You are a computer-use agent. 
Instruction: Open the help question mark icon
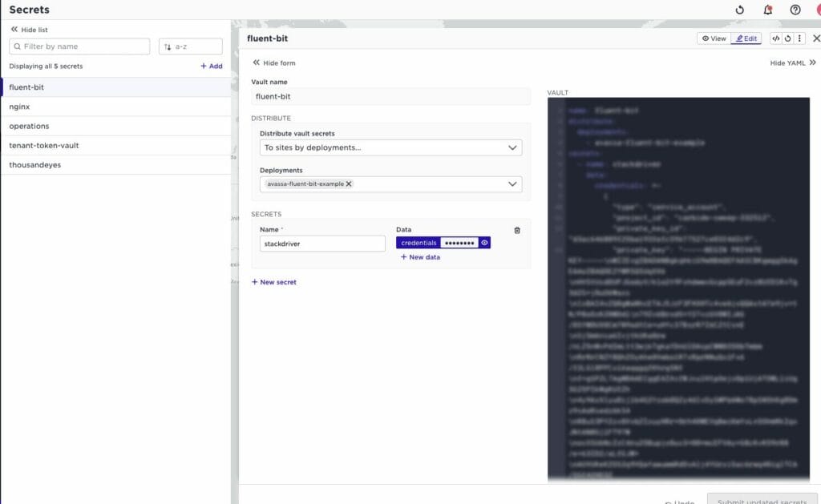795,10
